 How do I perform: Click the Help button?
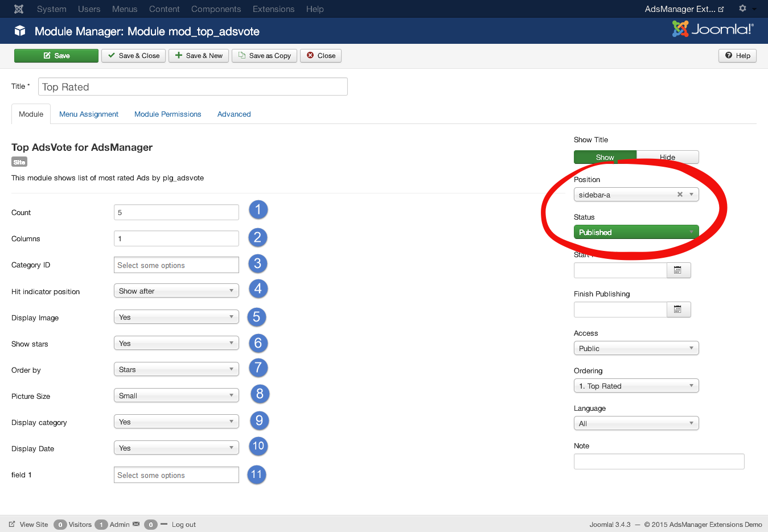tap(737, 55)
